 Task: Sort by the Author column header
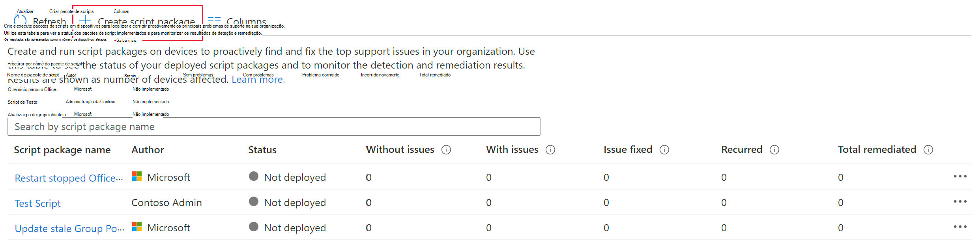pyautogui.click(x=148, y=150)
